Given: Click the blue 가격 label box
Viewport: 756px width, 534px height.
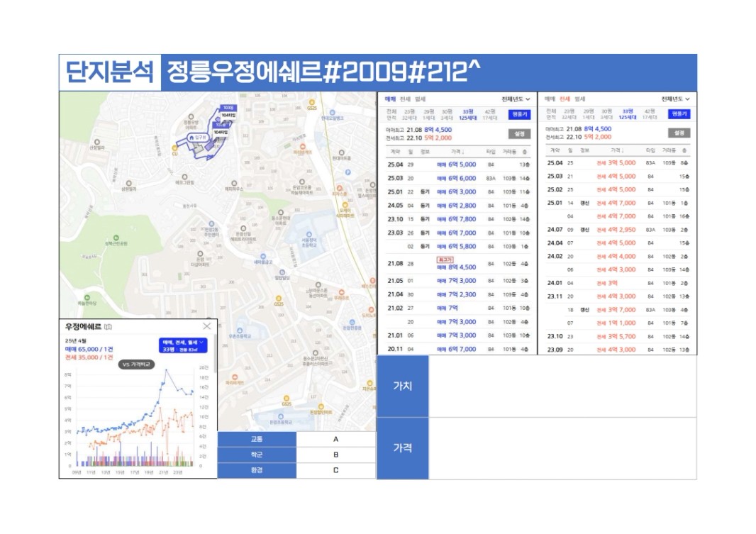Looking at the screenshot, I should pos(403,448).
